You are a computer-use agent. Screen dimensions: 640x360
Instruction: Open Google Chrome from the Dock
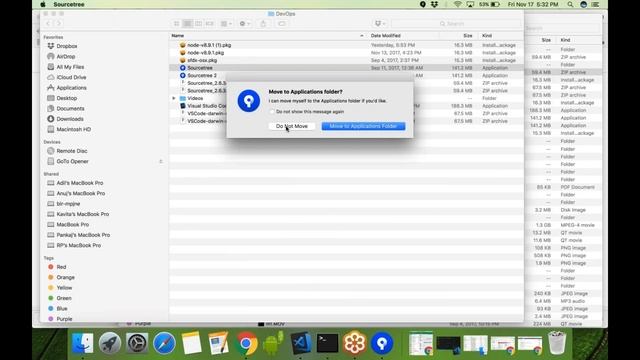tap(246, 343)
